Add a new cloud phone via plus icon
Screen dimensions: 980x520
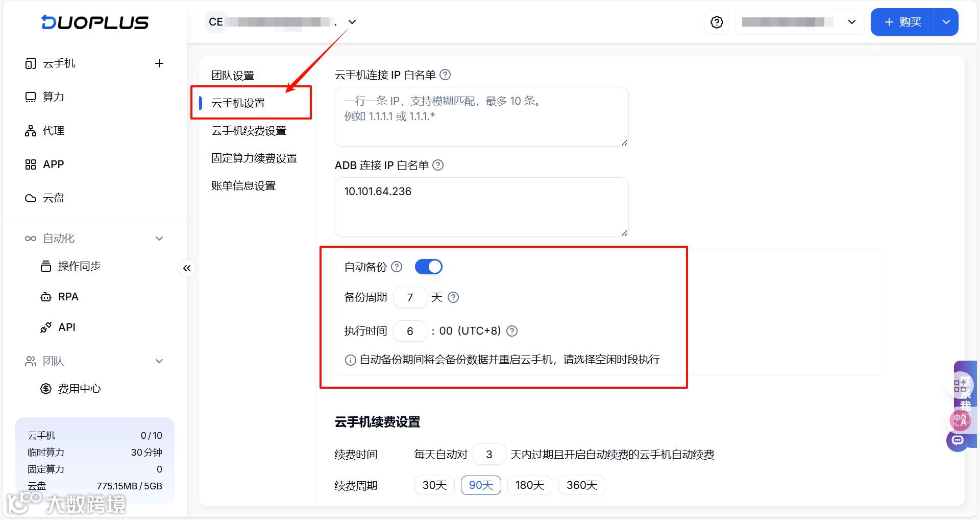(159, 63)
